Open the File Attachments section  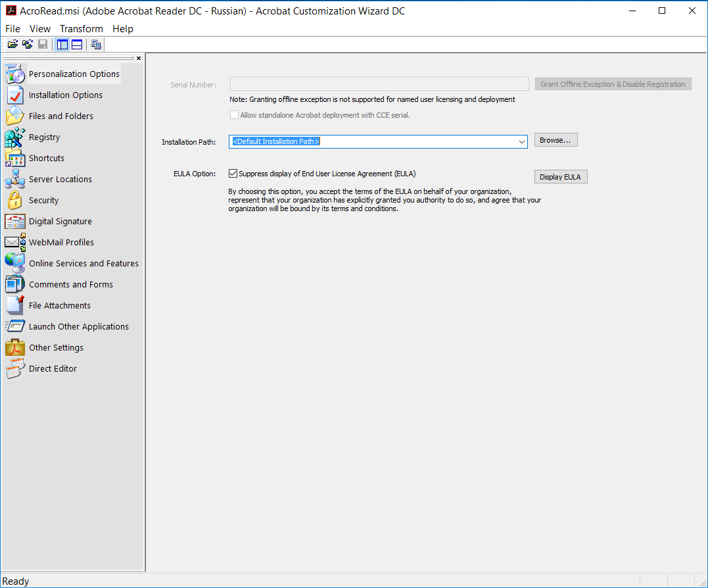click(x=48, y=306)
